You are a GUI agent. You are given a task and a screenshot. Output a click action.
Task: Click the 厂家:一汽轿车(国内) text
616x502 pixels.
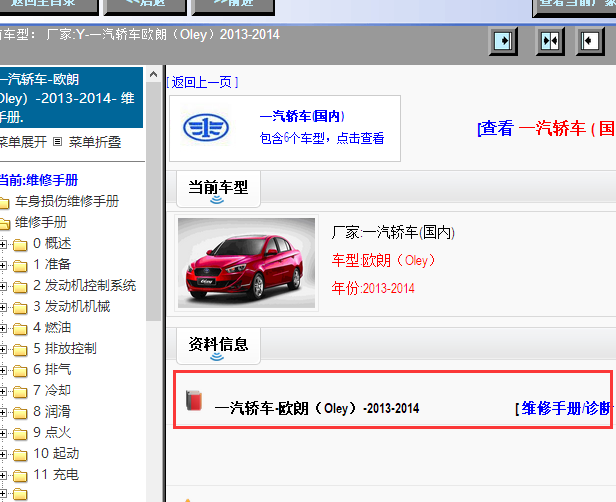coord(393,233)
